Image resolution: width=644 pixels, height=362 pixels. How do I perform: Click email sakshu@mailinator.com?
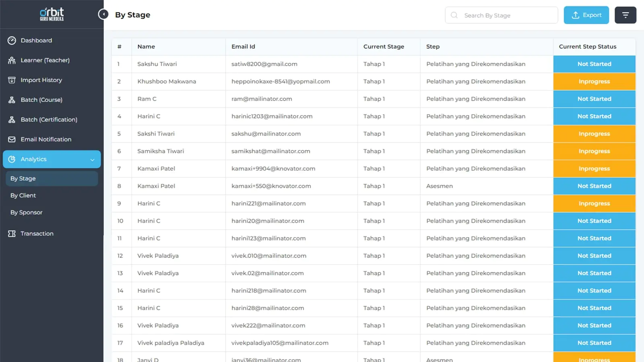pos(266,134)
